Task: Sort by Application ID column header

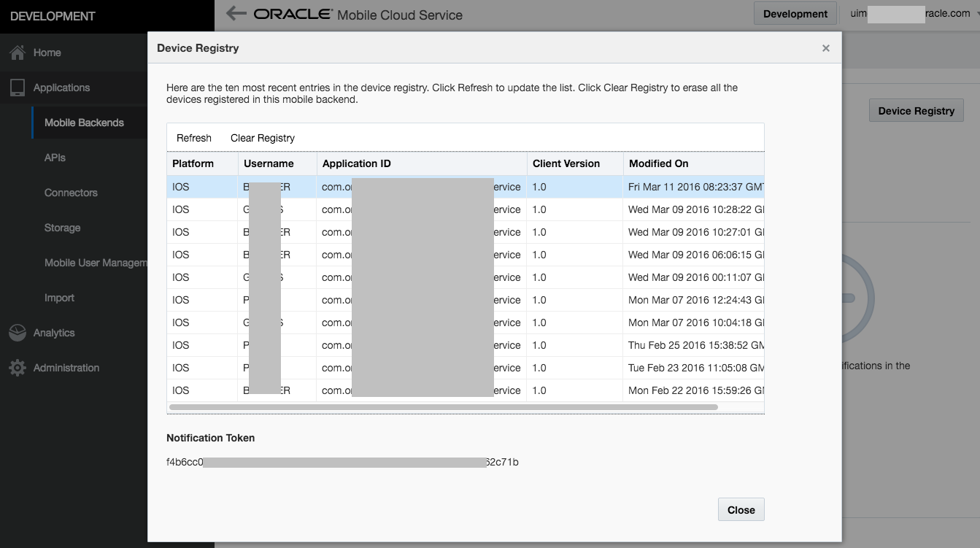Action: [x=422, y=163]
